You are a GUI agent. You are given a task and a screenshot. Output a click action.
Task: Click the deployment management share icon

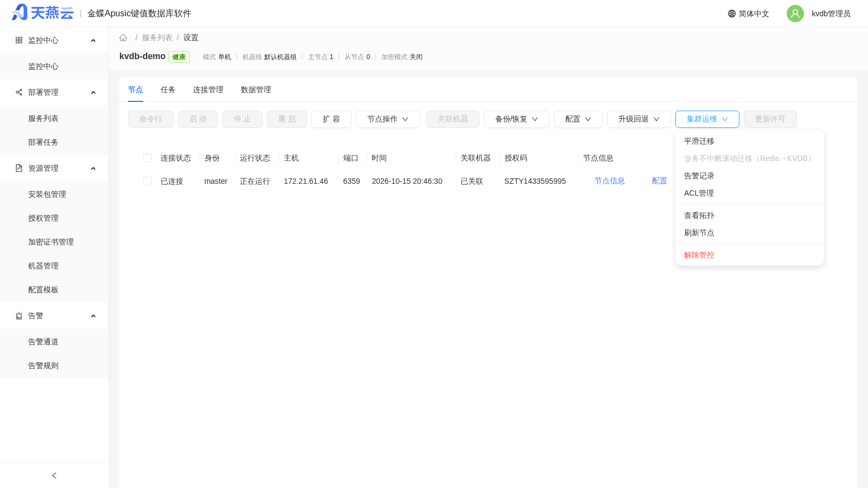click(19, 92)
